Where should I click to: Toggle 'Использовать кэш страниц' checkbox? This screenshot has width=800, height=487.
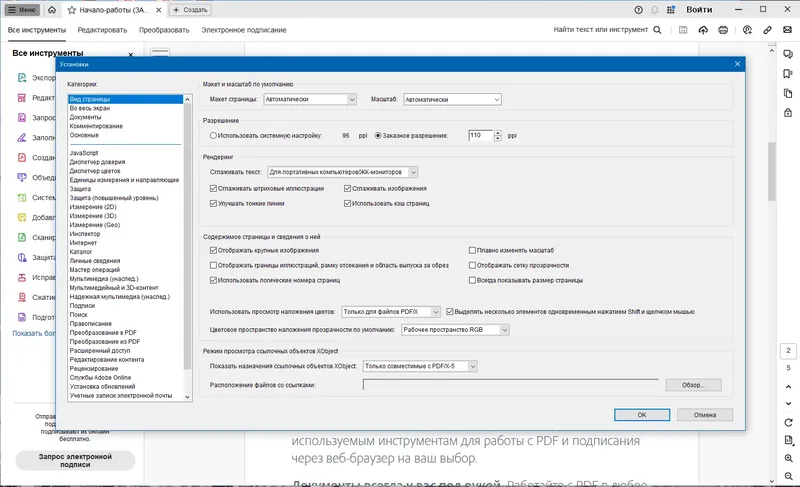coord(347,203)
